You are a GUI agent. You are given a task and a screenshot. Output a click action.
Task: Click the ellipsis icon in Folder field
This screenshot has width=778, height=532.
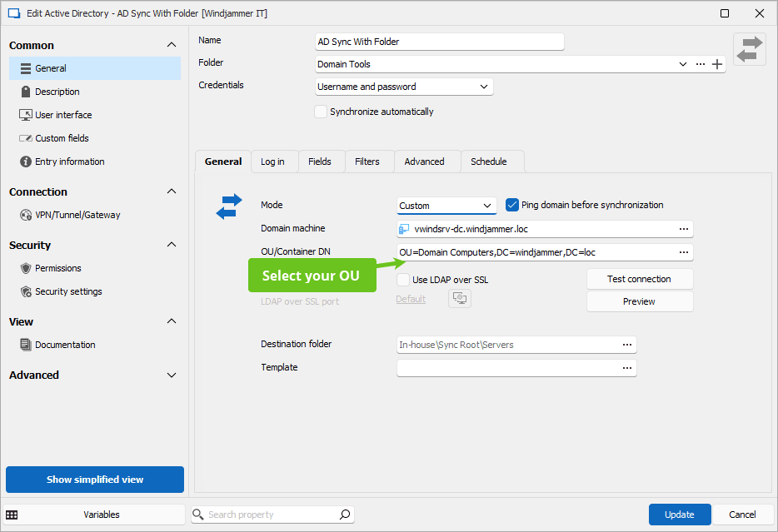click(x=700, y=64)
